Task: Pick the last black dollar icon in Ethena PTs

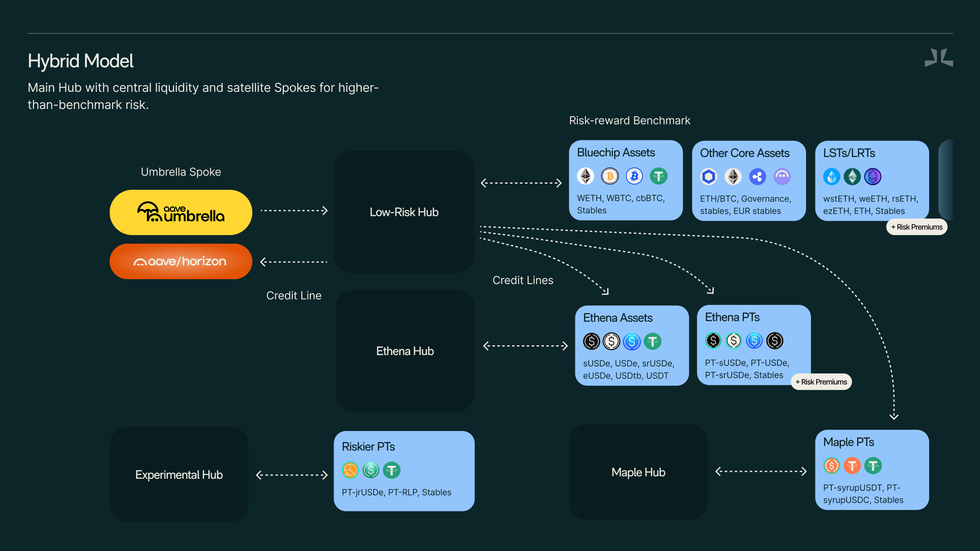Action: coord(775,340)
